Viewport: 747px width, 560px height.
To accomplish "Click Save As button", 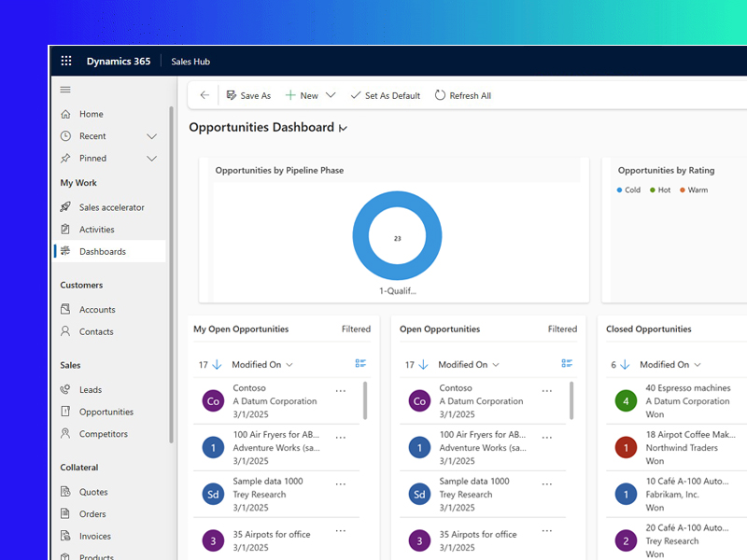I will (248, 95).
